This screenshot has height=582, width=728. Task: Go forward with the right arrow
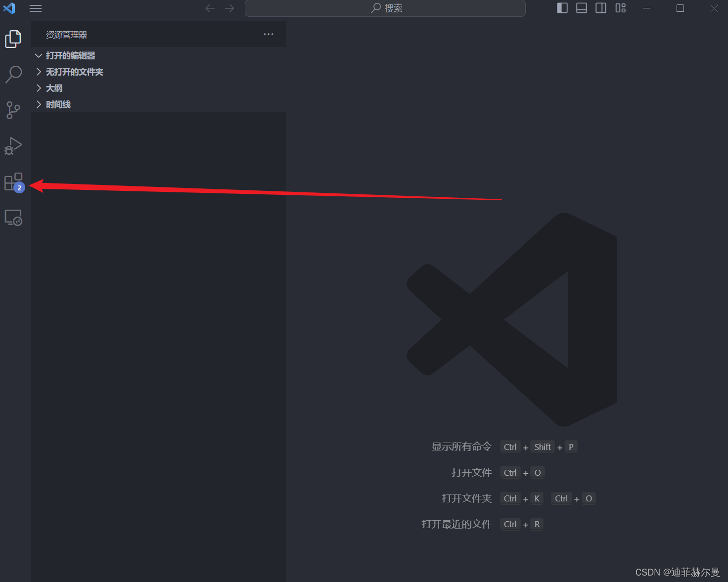[x=229, y=8]
